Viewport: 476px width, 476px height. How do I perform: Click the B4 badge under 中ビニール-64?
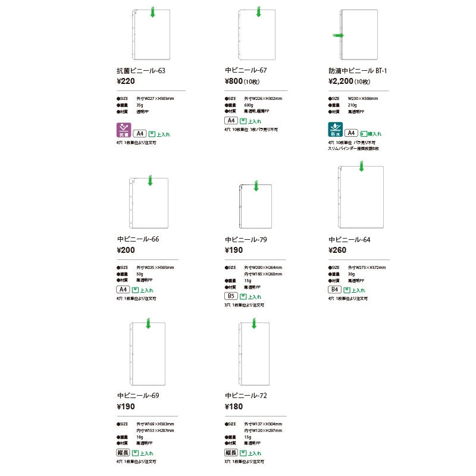[x=334, y=290]
